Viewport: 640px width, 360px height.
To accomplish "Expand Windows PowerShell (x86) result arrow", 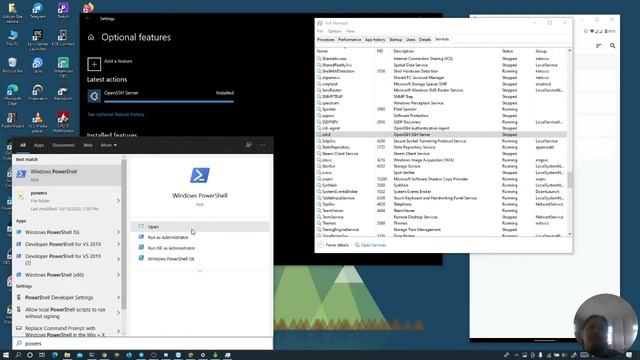I will pos(118,275).
